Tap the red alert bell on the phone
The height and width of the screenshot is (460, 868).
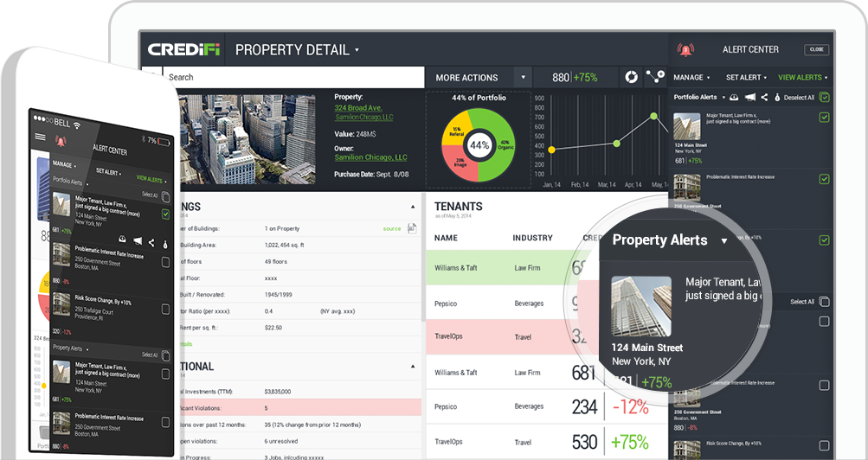coord(61,141)
